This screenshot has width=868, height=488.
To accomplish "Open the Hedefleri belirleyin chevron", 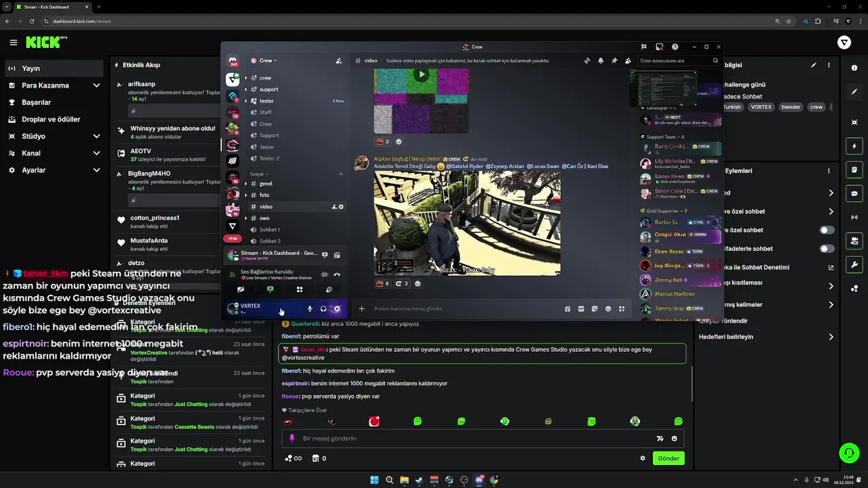I will [831, 337].
